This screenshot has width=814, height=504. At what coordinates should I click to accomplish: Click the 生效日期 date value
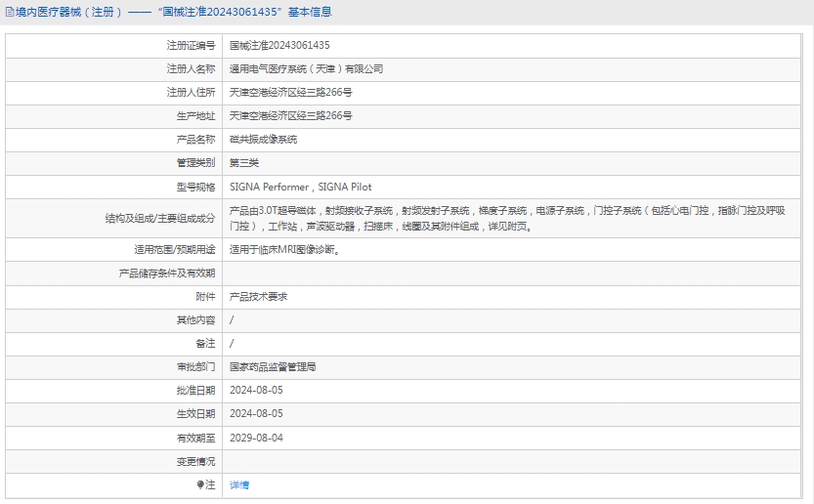click(256, 414)
